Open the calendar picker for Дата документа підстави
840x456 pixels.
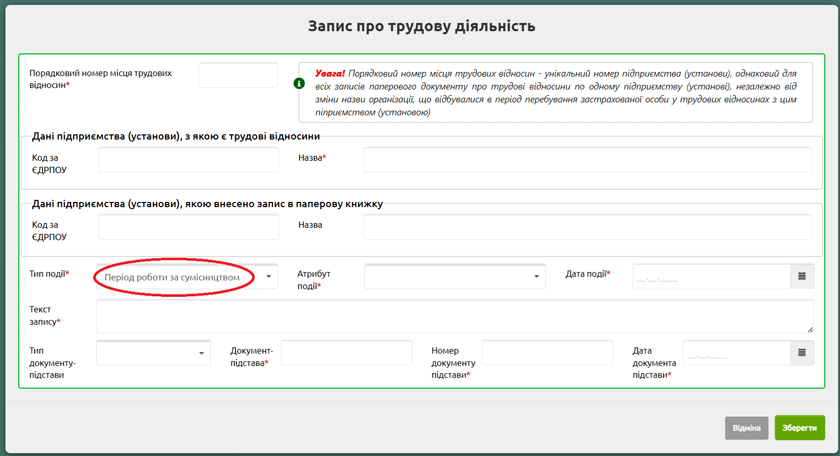[801, 353]
